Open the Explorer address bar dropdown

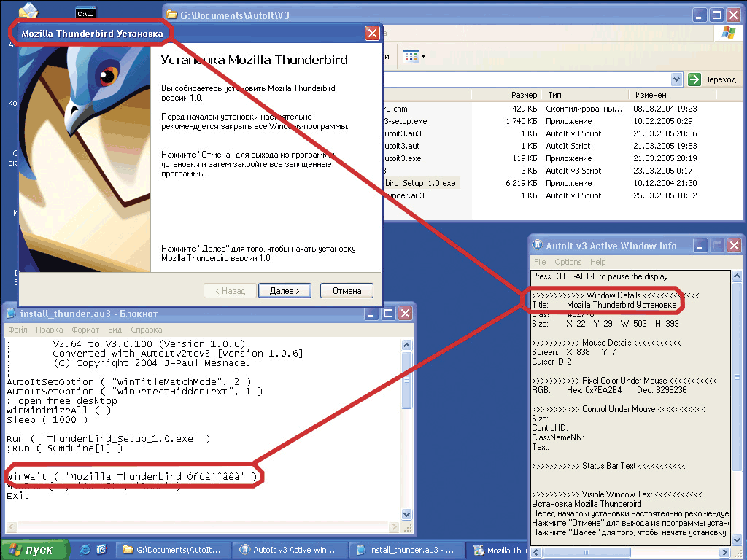[676, 79]
